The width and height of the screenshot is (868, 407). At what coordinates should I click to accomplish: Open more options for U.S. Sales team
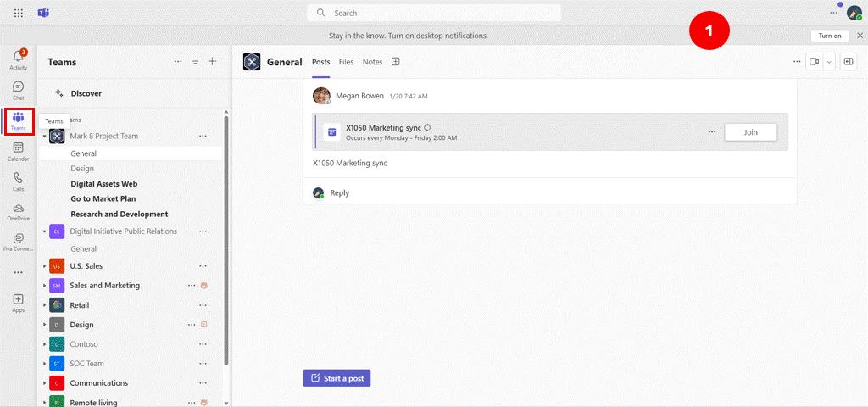point(203,266)
